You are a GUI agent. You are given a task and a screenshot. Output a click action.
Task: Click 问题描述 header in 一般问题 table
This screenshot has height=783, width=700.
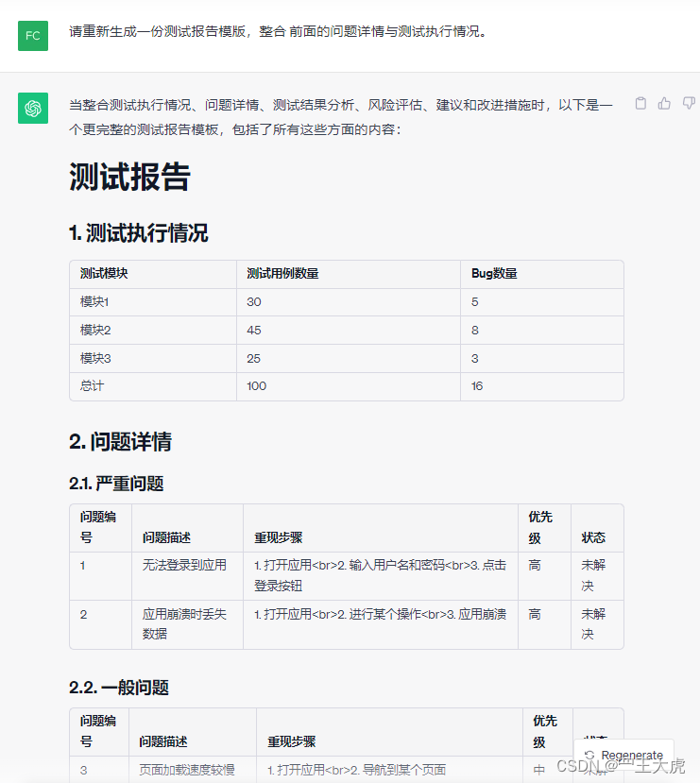pyautogui.click(x=163, y=742)
